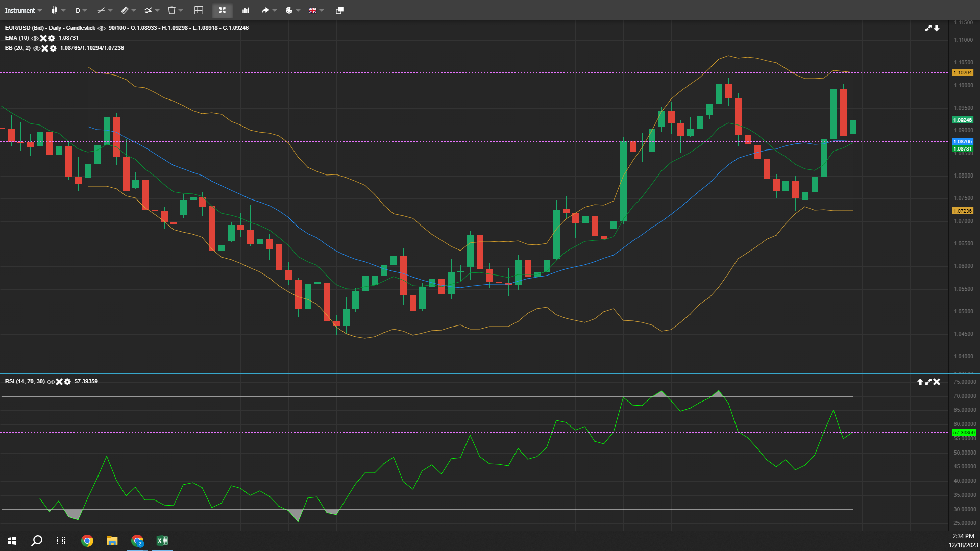Open the color palette theme menu
Screen dimensions: 980x551
click(x=298, y=10)
